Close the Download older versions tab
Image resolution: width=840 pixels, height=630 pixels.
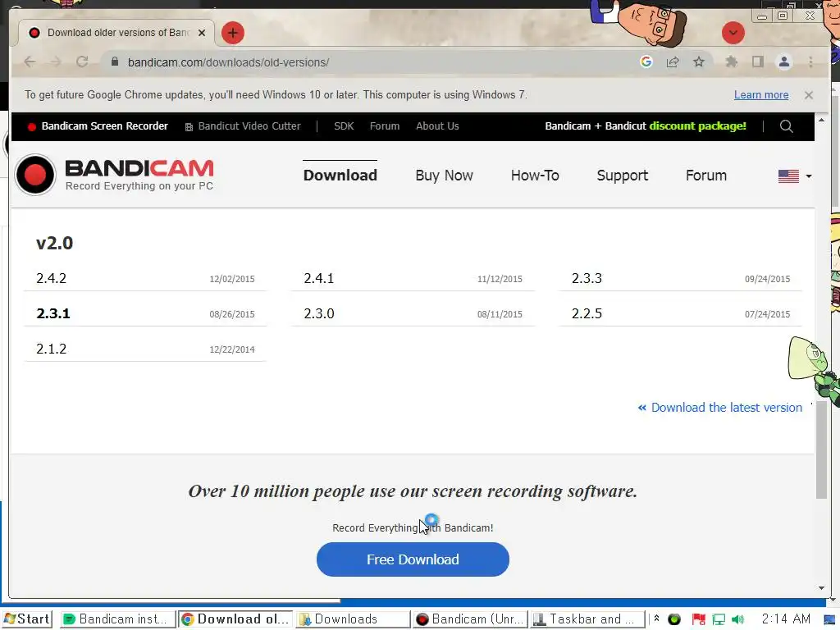202,33
